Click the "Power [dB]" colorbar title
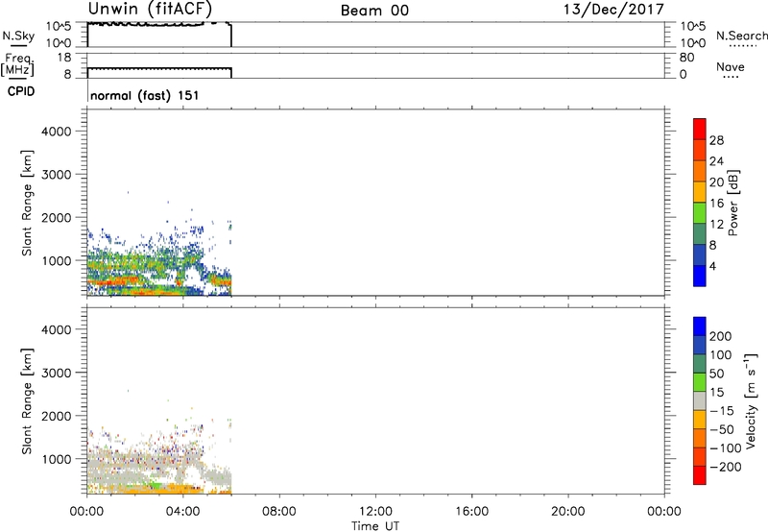 point(732,203)
